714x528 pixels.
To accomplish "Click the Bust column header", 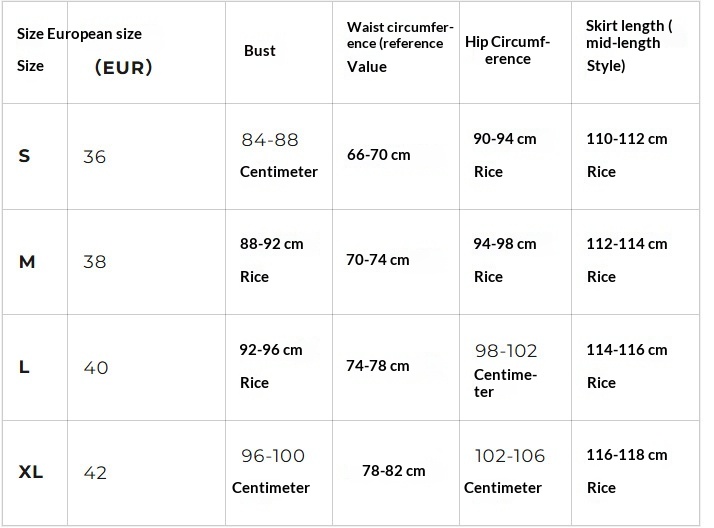I will pos(260,50).
